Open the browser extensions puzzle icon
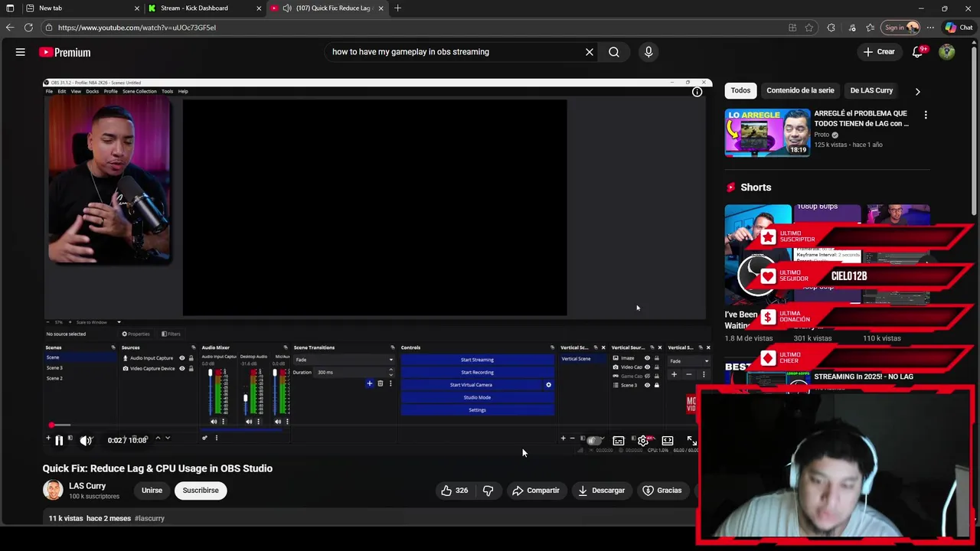 (x=831, y=28)
